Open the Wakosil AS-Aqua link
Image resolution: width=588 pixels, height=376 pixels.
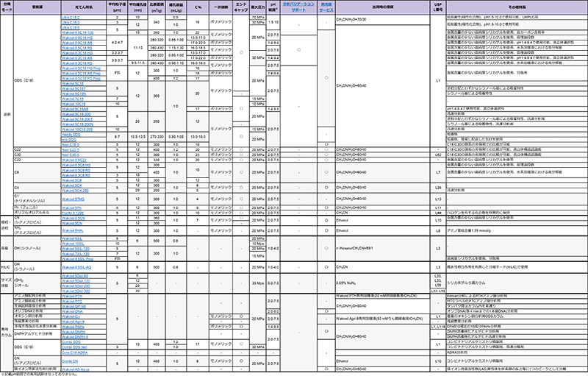76,369
